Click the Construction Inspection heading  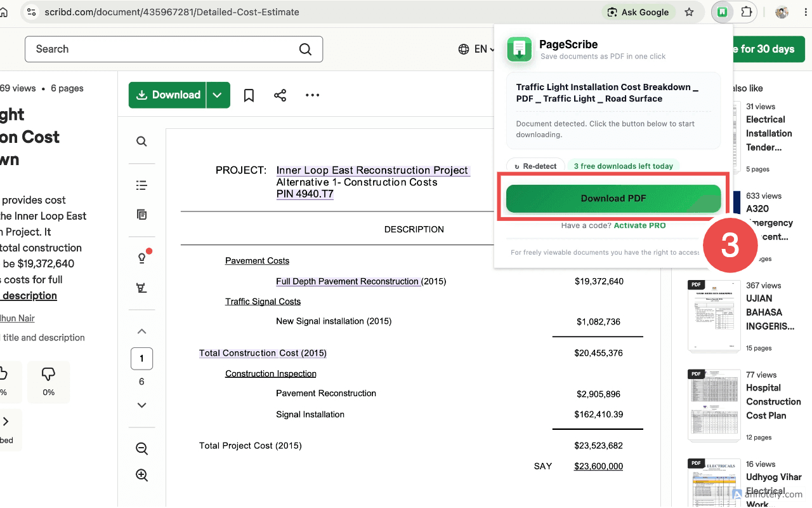pyautogui.click(x=271, y=374)
